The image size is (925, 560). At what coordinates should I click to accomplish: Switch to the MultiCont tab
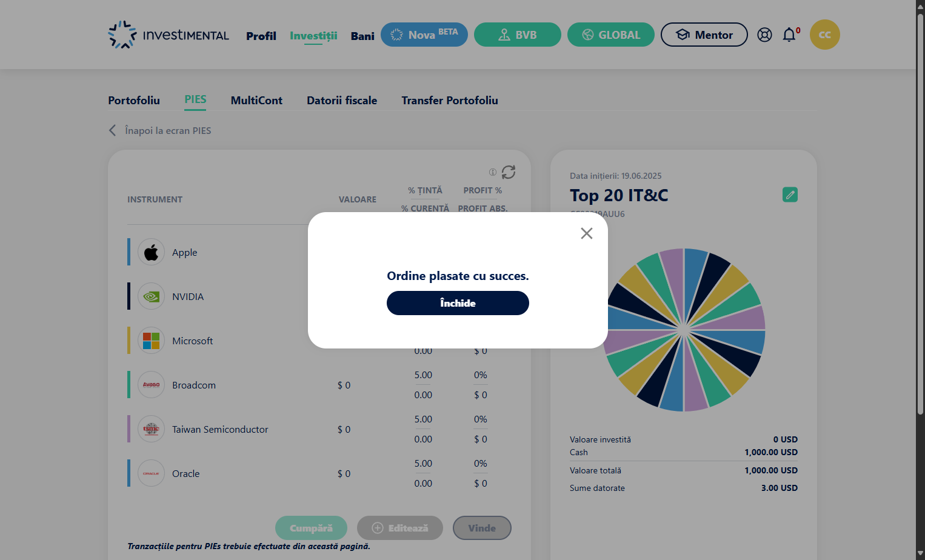[x=256, y=101]
